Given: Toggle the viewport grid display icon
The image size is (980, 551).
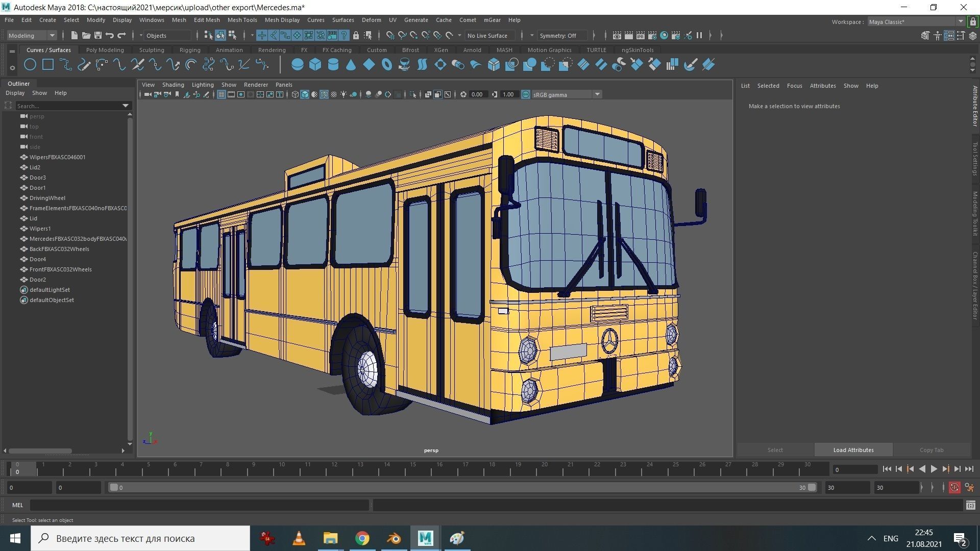Looking at the screenshot, I should tap(221, 94).
